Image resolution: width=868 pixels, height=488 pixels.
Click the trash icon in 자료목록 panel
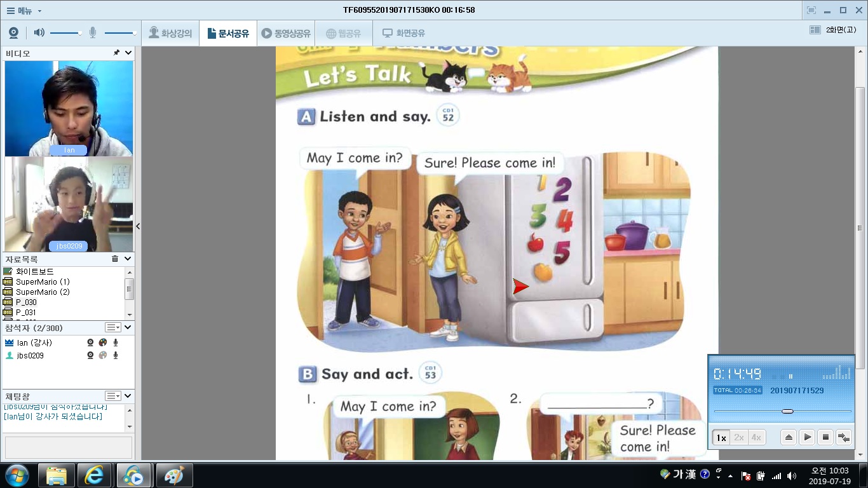click(x=115, y=259)
